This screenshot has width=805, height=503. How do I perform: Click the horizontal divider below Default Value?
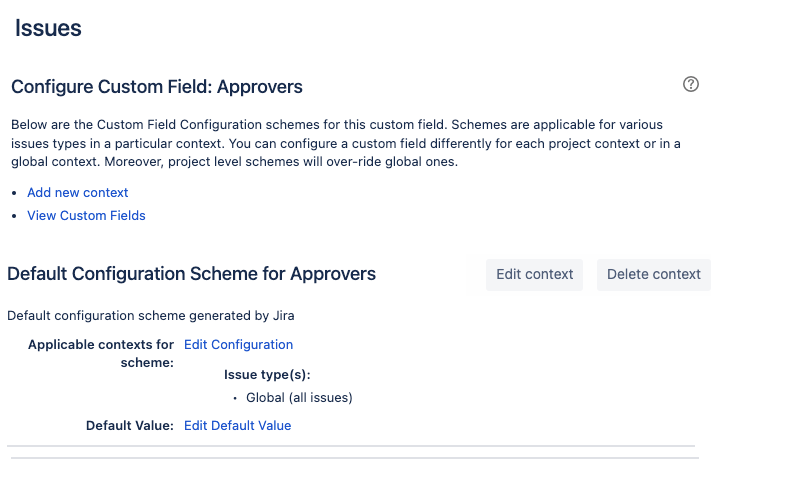click(x=350, y=445)
